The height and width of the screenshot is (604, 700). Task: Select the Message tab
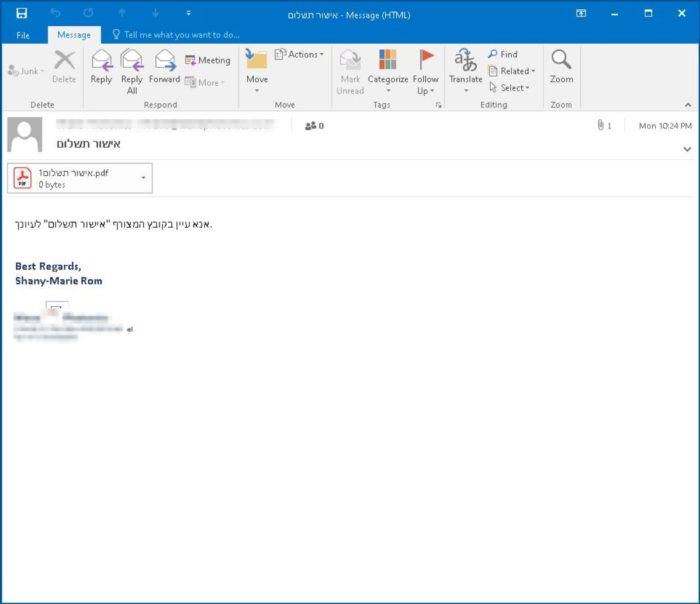(x=74, y=35)
